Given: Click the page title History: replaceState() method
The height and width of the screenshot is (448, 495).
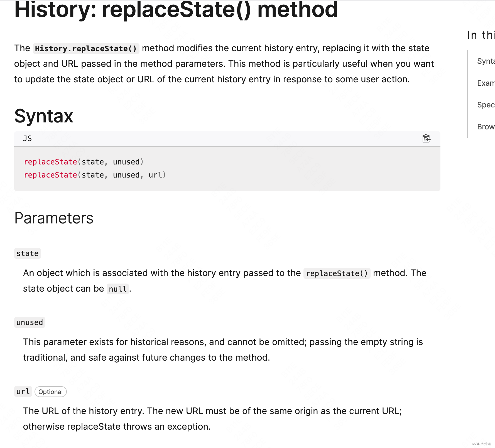Looking at the screenshot, I should [176, 10].
